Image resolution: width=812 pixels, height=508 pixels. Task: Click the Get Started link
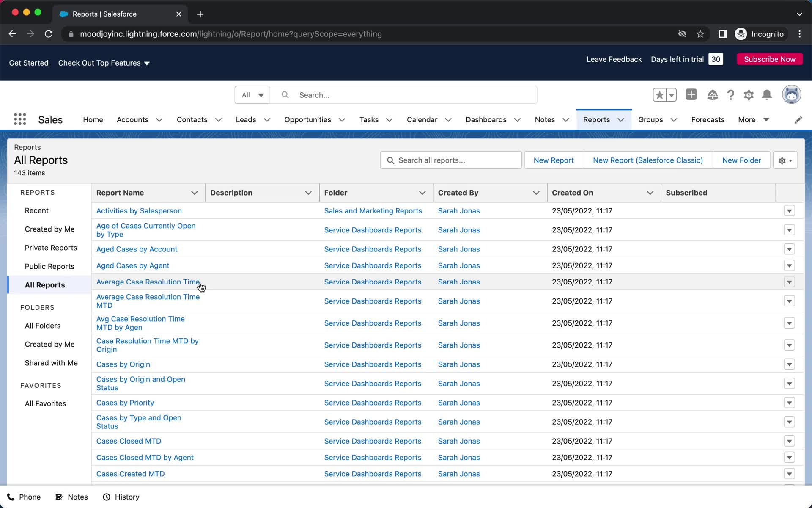tap(29, 63)
